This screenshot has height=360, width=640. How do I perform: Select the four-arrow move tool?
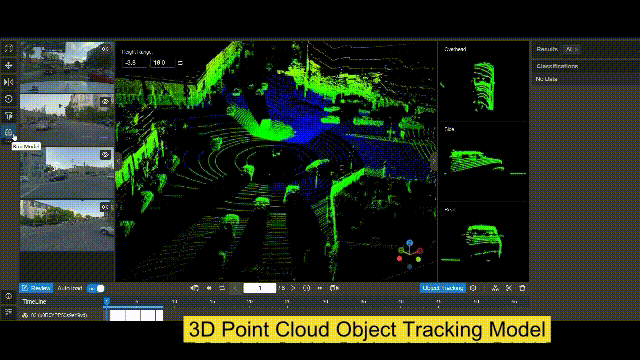pyautogui.click(x=9, y=65)
